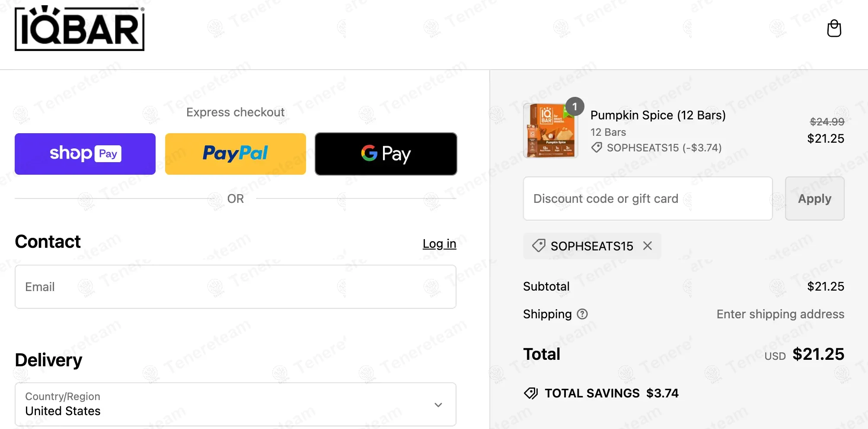Screen dimensions: 868x429
Task: Click the Country/Region chevron arrow
Action: pos(438,405)
